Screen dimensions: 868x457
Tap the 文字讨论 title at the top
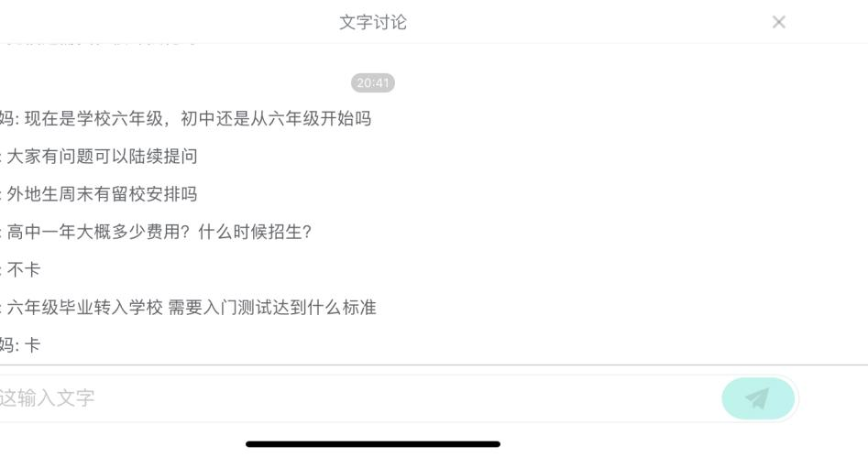pos(372,22)
